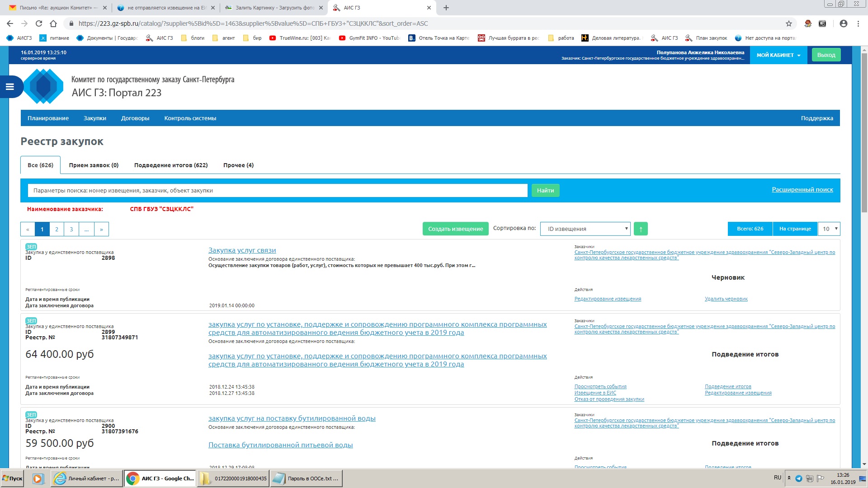
Task: Switch to Подведение итогов (622) tab
Action: click(x=171, y=165)
